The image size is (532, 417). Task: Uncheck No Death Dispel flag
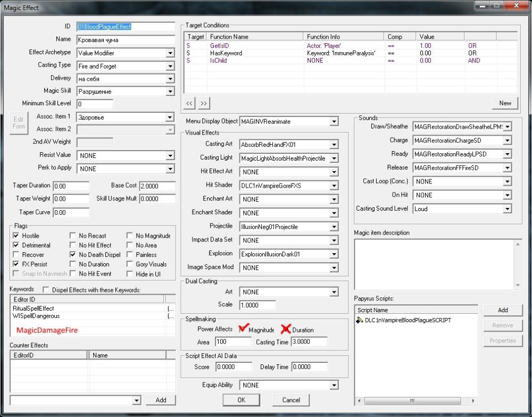[x=72, y=254]
